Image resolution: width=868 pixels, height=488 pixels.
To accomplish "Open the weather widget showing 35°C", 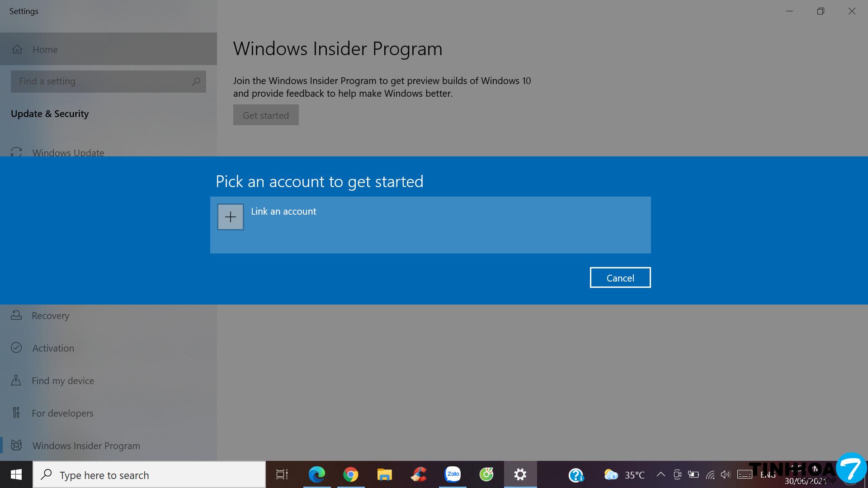I will (x=624, y=475).
